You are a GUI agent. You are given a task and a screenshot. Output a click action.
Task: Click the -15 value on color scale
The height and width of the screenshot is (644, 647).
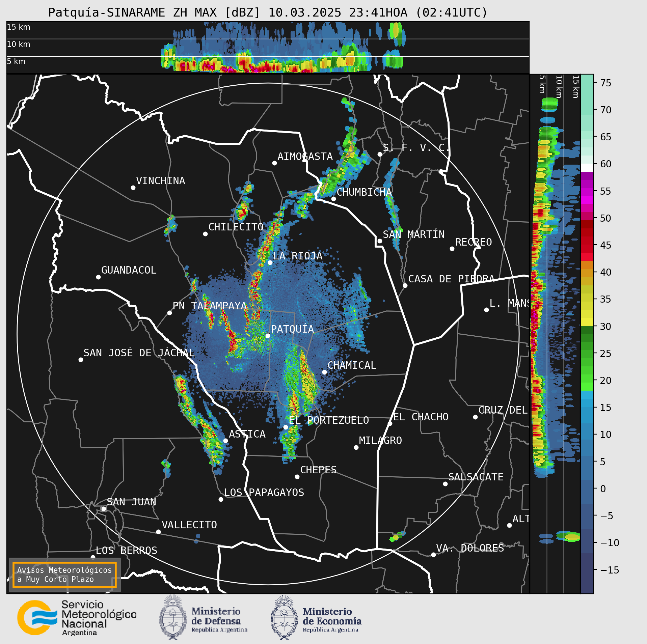(610, 570)
